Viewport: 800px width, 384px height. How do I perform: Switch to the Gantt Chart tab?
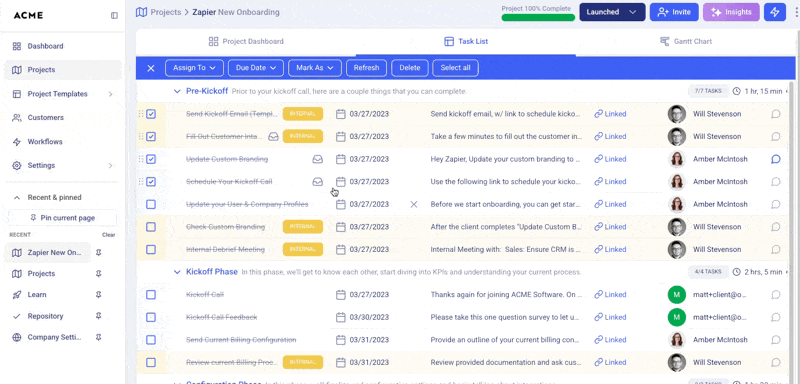[686, 41]
